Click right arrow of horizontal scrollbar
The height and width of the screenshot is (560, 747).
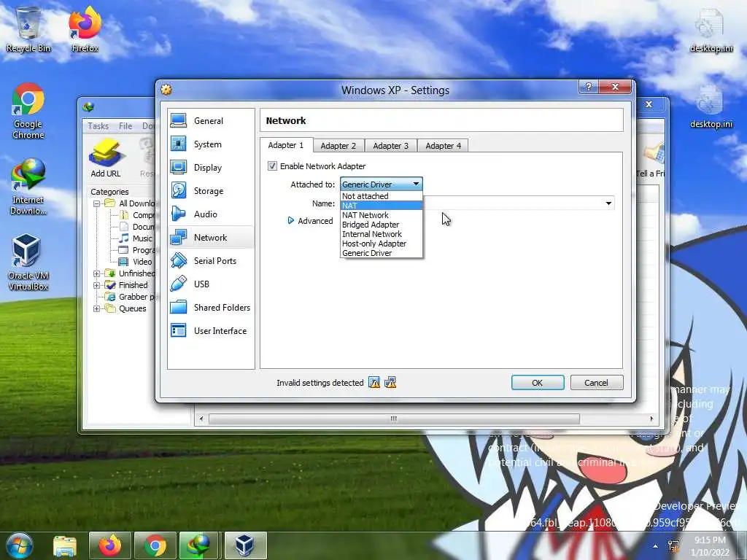pos(651,419)
